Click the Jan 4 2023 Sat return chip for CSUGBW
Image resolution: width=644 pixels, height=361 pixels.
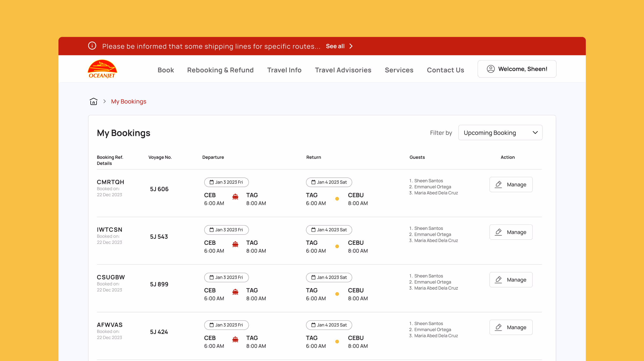coord(329,277)
